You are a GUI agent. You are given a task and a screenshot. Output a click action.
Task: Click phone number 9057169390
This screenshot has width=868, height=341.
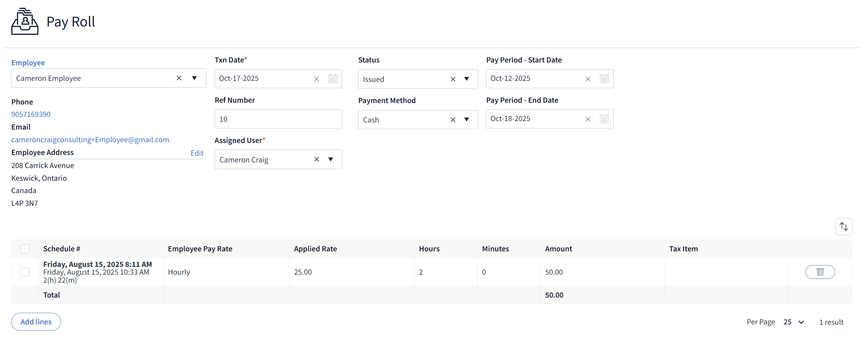tap(31, 114)
